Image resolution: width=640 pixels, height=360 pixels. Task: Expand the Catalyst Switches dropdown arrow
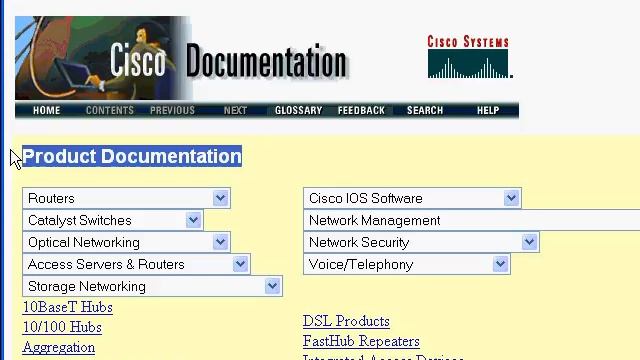click(x=193, y=220)
